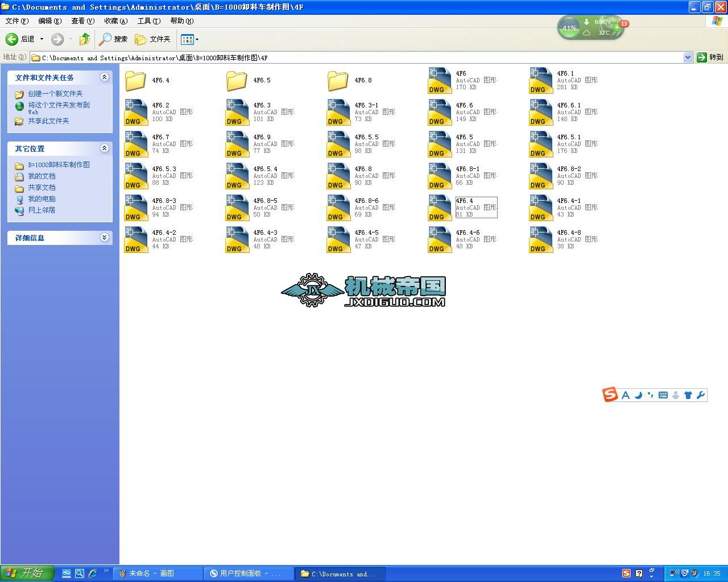Click the Sogou S logo on IME bar
The width and height of the screenshot is (728, 582).
(610, 394)
